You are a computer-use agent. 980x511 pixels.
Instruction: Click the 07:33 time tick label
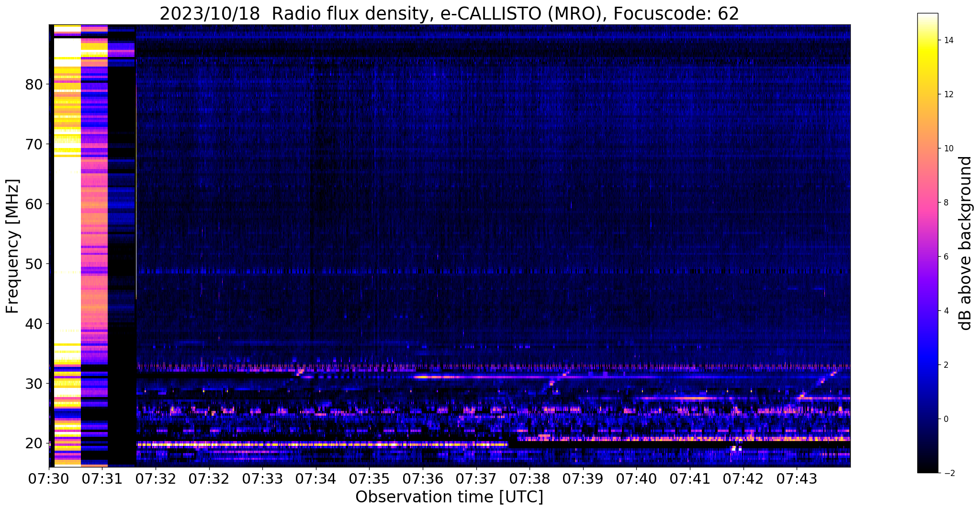(262, 478)
